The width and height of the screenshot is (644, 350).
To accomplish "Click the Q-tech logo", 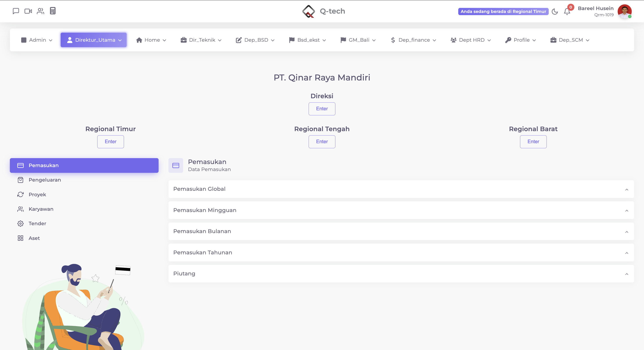I will pyautogui.click(x=324, y=11).
